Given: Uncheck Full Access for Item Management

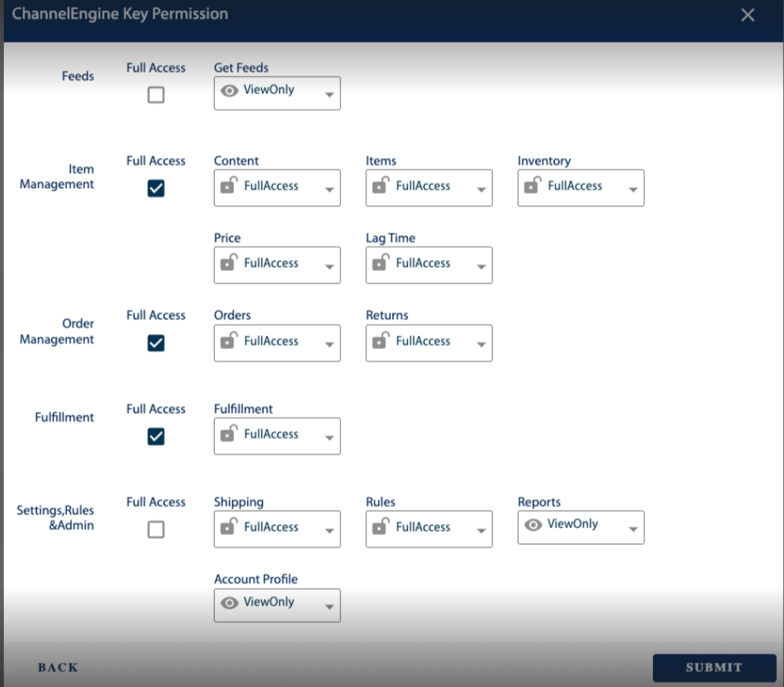Looking at the screenshot, I should (156, 188).
